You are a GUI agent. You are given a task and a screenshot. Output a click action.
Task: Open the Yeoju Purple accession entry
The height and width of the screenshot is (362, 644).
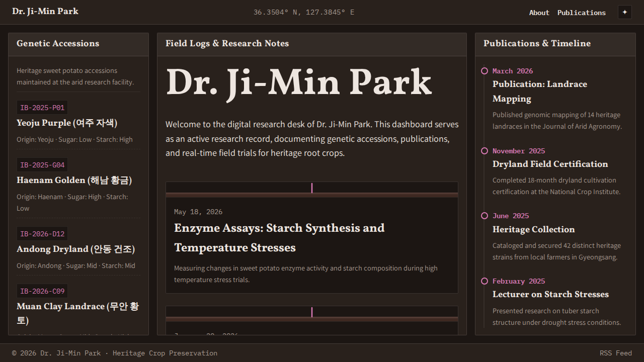67,123
